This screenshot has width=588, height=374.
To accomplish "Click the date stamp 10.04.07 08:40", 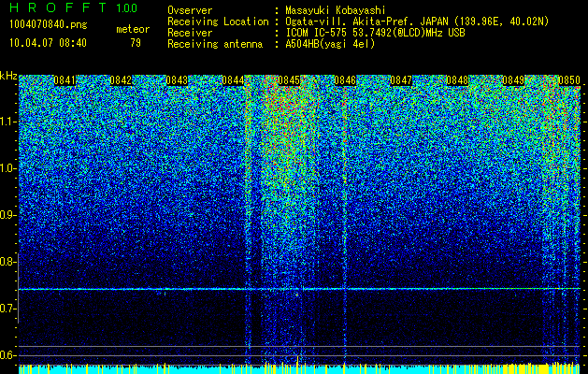I will point(48,43).
